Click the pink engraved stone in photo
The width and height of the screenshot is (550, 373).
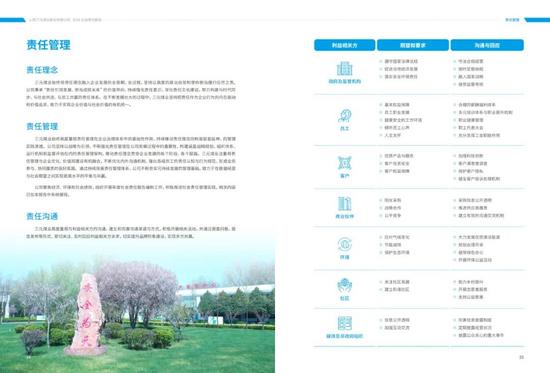[87, 314]
